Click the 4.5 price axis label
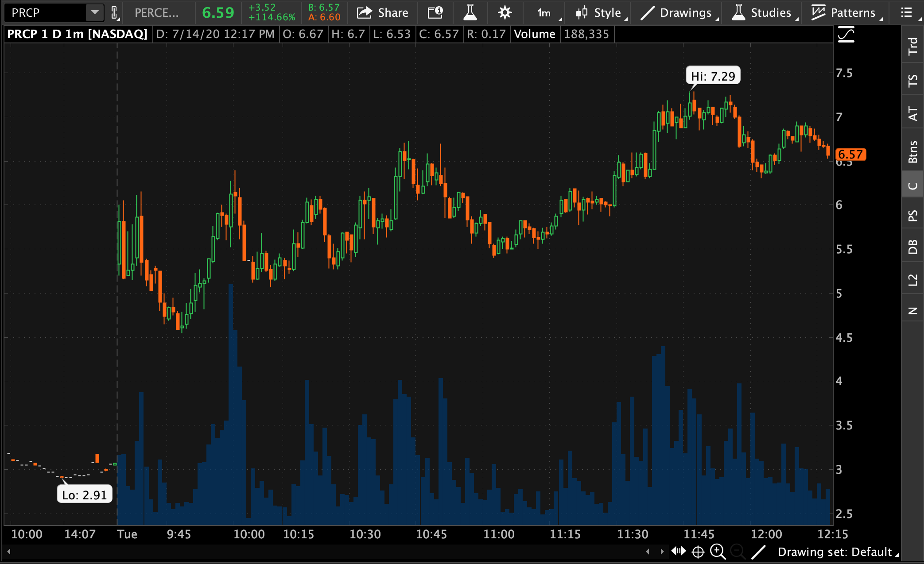 (x=844, y=338)
